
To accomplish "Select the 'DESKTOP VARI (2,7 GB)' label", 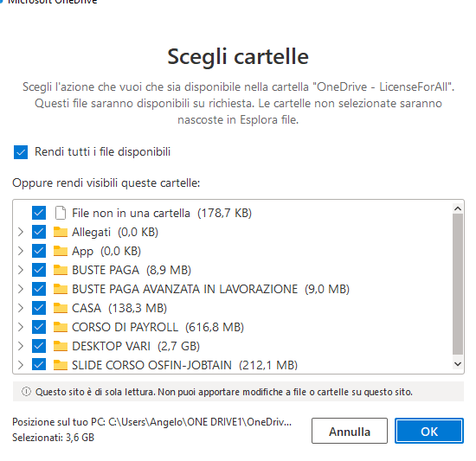I will point(136,346).
